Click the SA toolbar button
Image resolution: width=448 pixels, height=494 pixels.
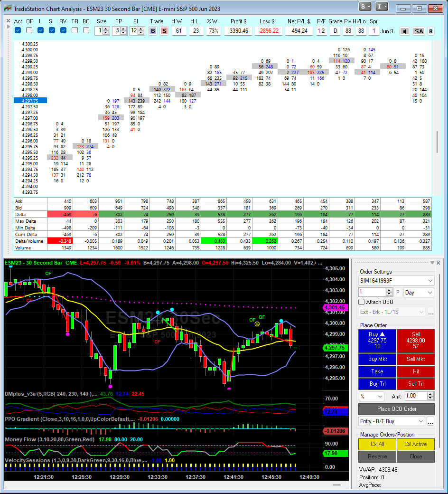[419, 31]
